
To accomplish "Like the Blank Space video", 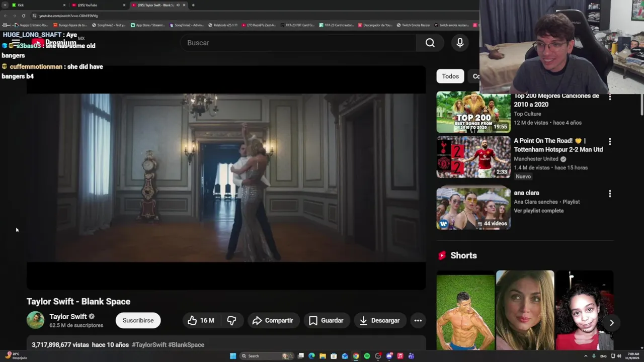I will click(201, 320).
